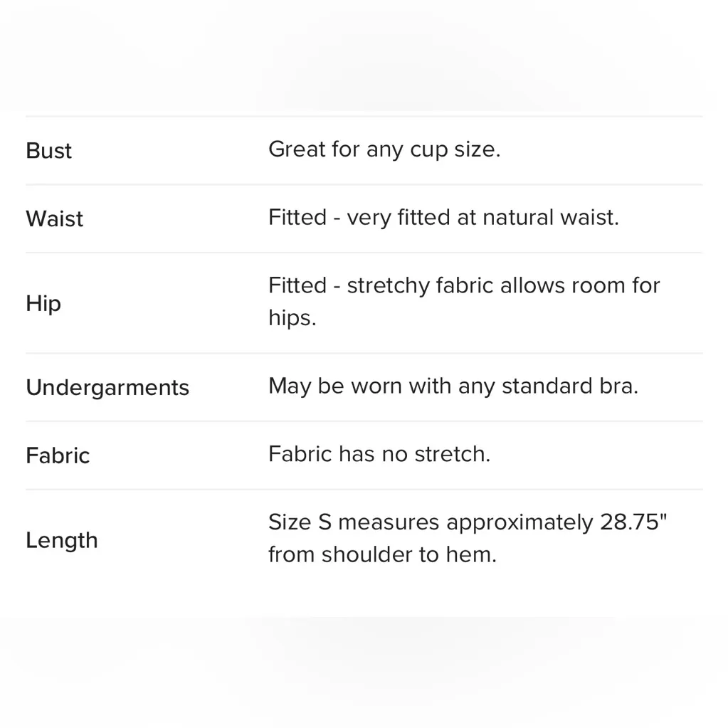Click the word "approximately" in the Length row

(519, 522)
